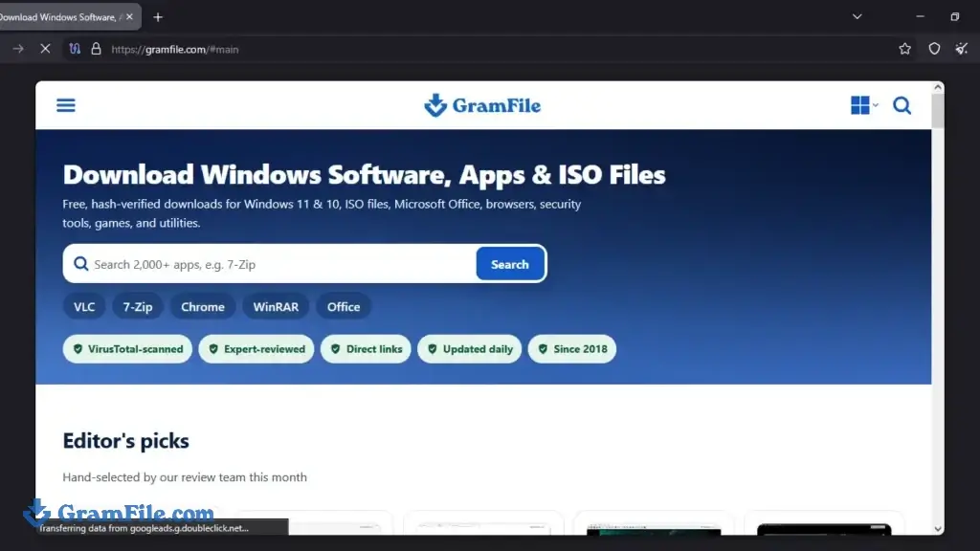
Task: Click the blue Search button
Action: [509, 264]
